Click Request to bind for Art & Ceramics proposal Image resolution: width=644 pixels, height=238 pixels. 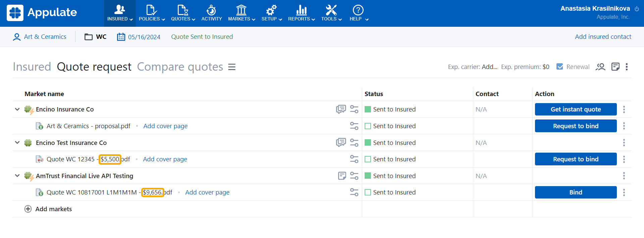[576, 126]
